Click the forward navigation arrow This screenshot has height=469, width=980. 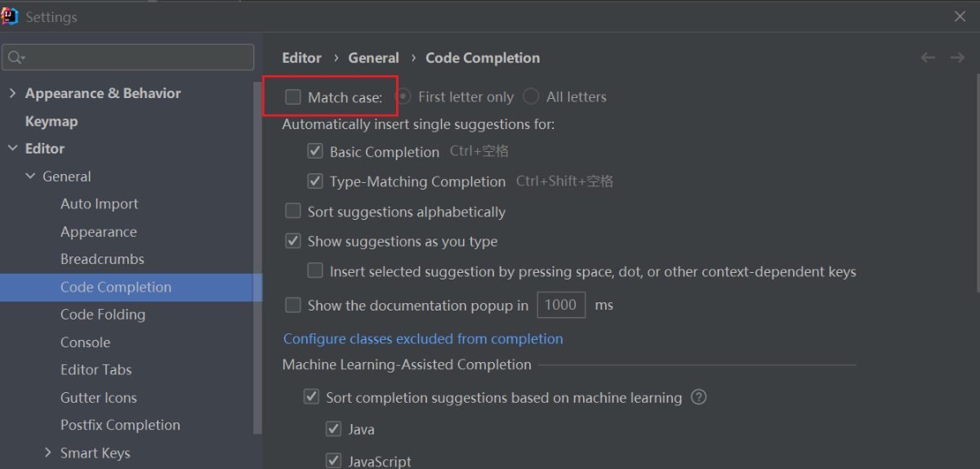[x=957, y=57]
